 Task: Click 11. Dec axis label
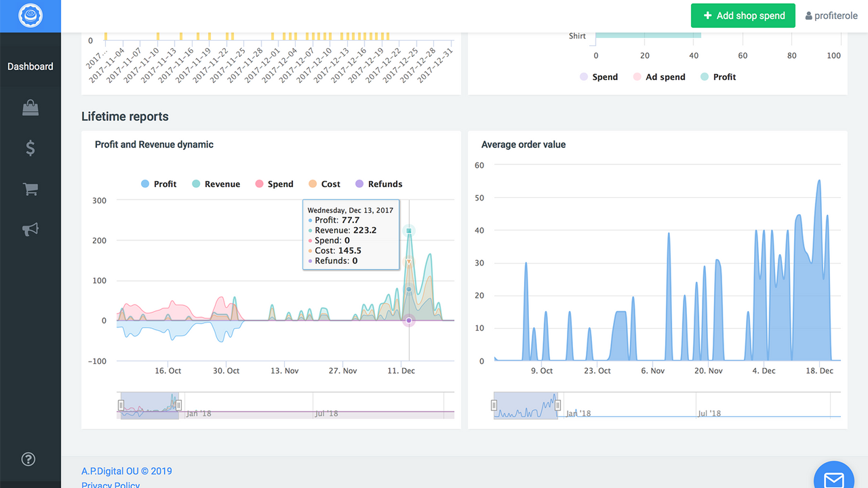(400, 371)
